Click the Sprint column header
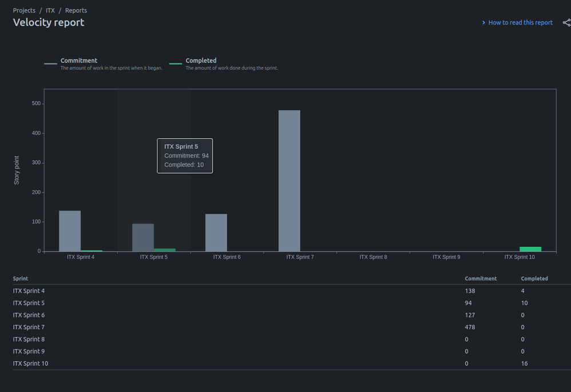 pyautogui.click(x=21, y=278)
